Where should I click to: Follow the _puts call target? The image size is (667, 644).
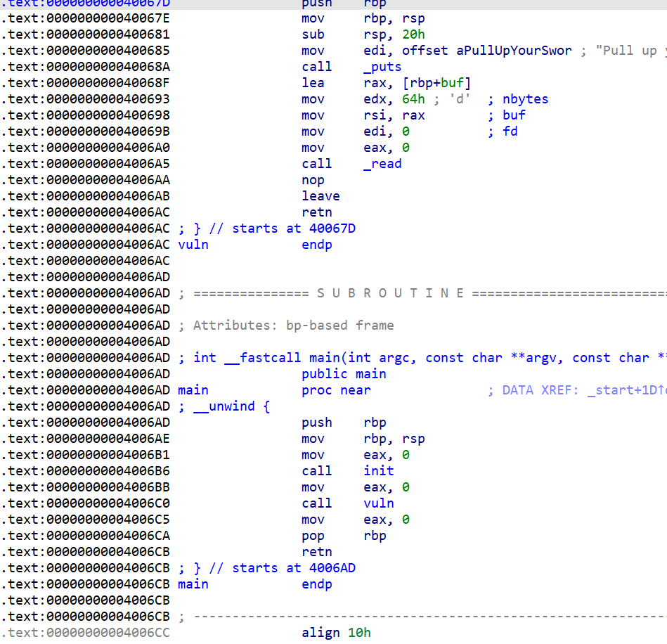382,67
